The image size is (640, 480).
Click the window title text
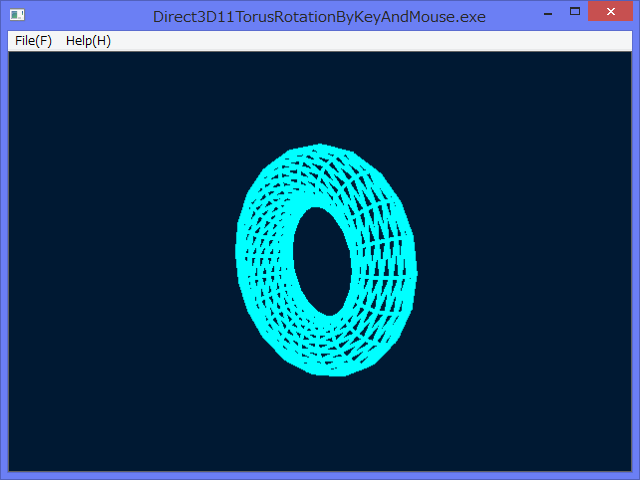click(319, 17)
